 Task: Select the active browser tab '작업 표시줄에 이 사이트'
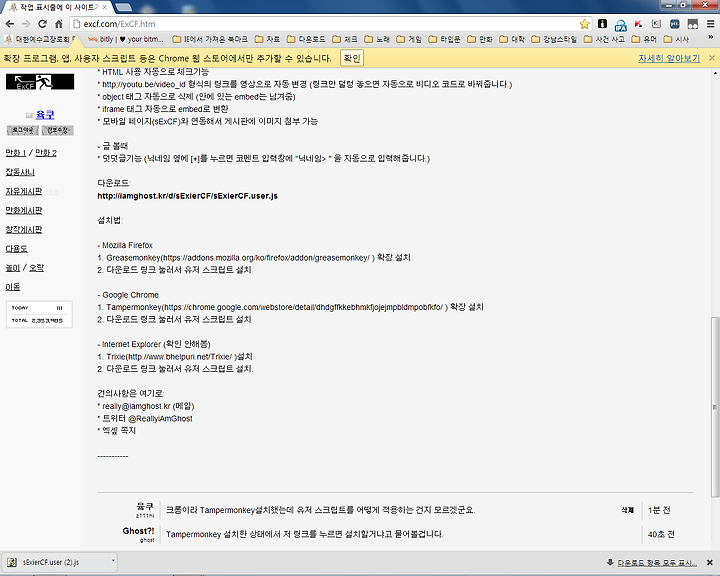57,7
